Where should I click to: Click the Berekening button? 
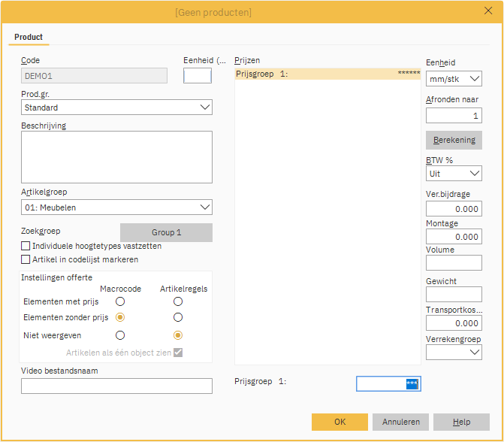454,141
